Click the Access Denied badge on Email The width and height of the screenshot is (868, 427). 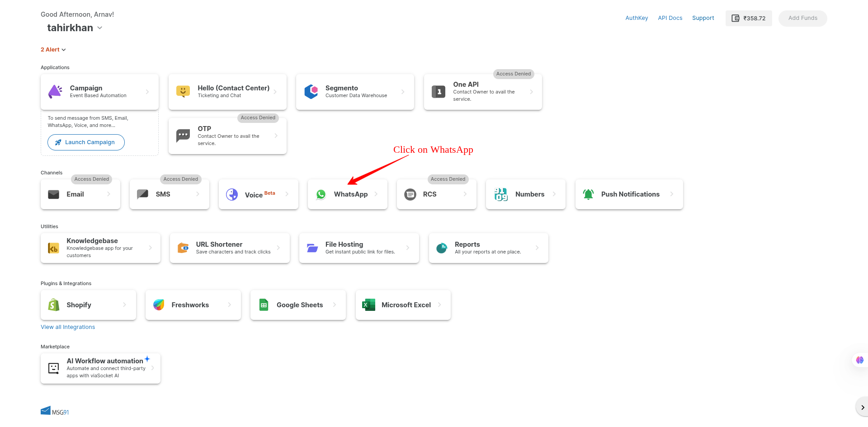pyautogui.click(x=92, y=179)
